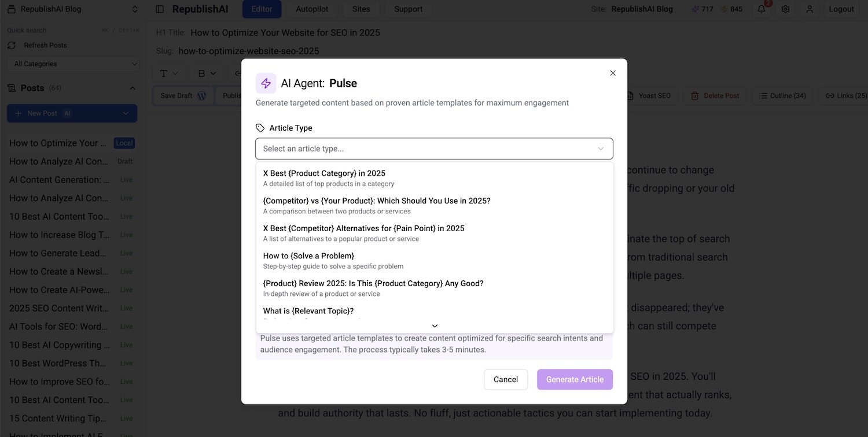The image size is (868, 437).
Task: Switch to the Sites tab
Action: click(x=361, y=9)
